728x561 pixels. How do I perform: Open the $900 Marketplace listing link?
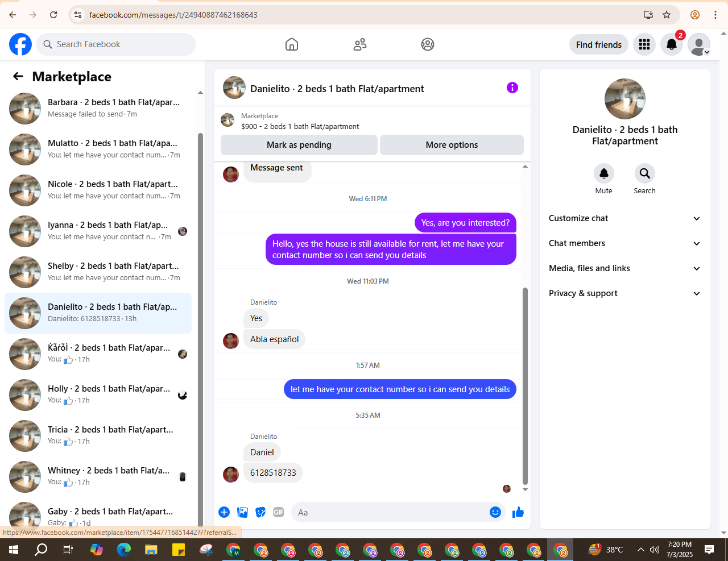coord(300,126)
